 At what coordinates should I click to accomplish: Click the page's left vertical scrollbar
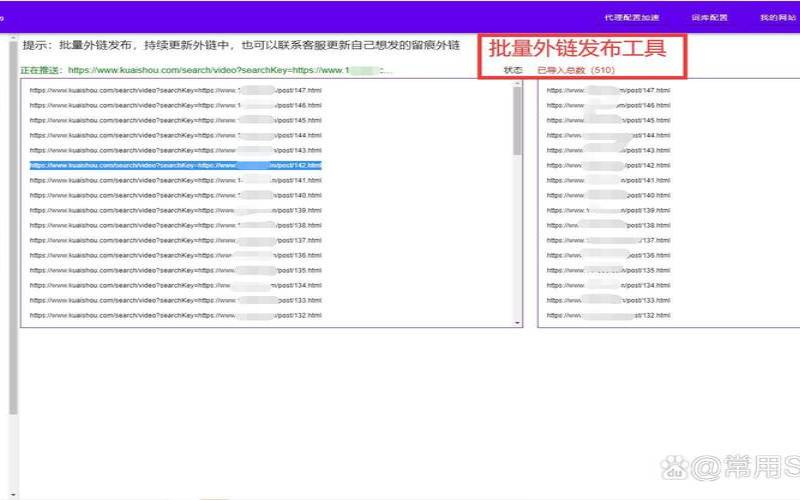(13, 227)
